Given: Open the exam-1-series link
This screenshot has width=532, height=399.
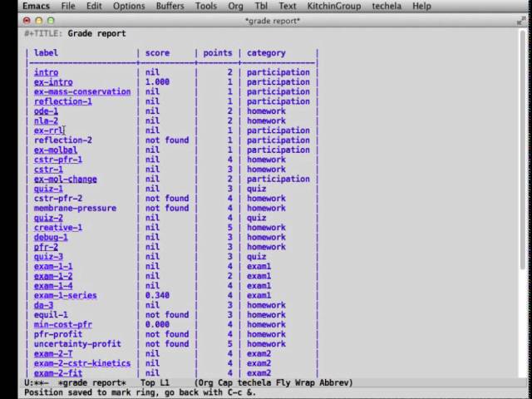Looking at the screenshot, I should click(65, 296).
